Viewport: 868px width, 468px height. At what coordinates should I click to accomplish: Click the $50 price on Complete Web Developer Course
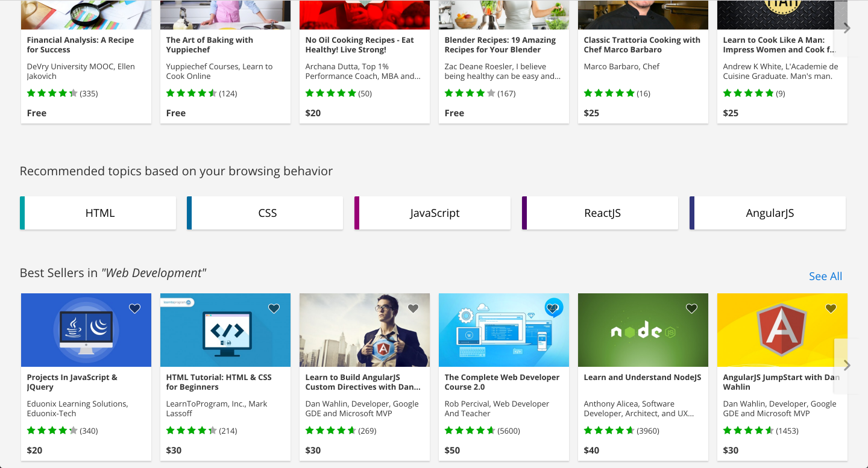pos(452,450)
